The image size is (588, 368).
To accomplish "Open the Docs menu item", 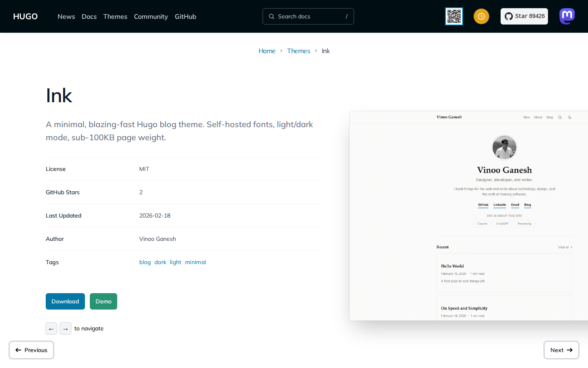I will 89,16.
